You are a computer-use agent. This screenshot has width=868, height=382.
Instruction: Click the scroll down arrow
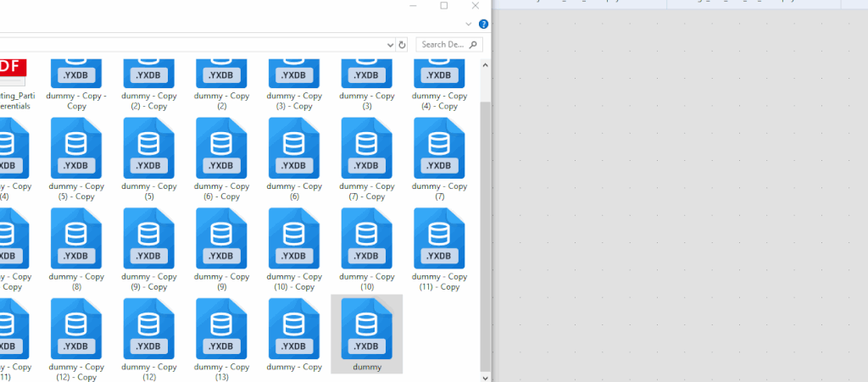(x=485, y=376)
